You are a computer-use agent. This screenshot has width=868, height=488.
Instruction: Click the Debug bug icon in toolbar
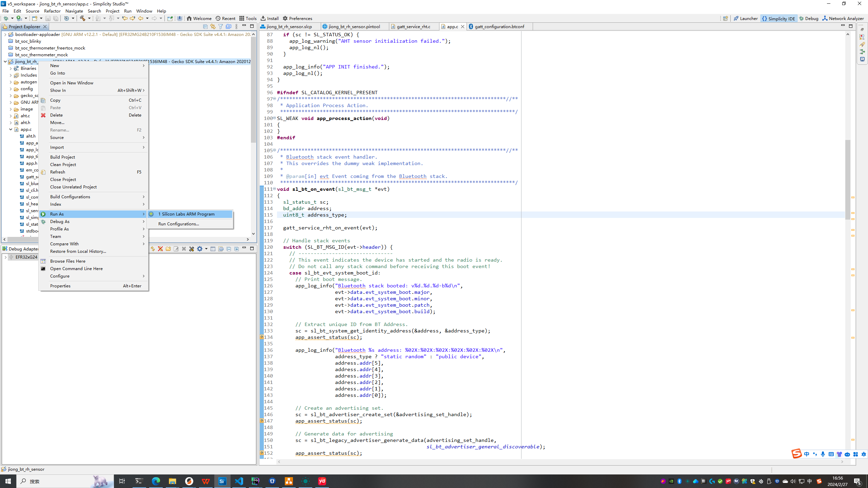(x=6, y=18)
